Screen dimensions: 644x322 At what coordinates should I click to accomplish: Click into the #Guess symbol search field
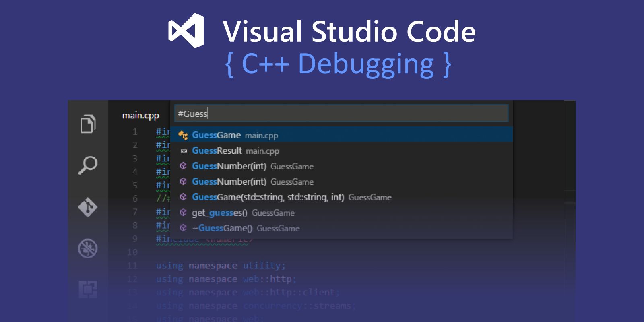[341, 114]
